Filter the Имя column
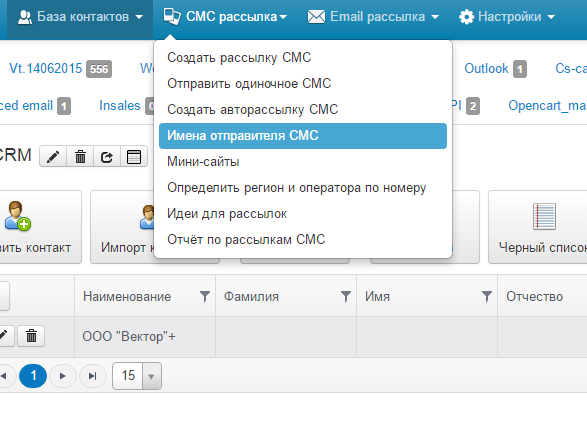This screenshot has width=587, height=433. pos(487,296)
